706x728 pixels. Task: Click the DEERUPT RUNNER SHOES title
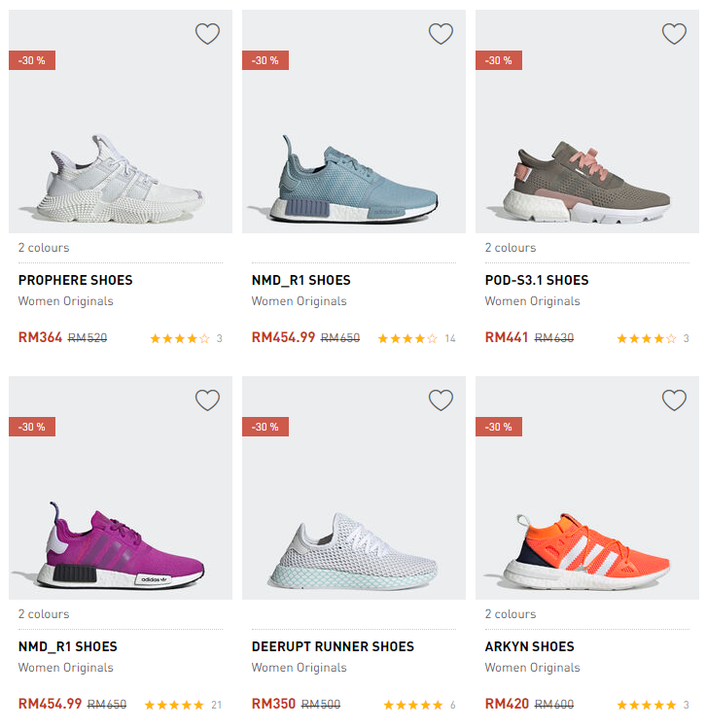[x=333, y=646]
